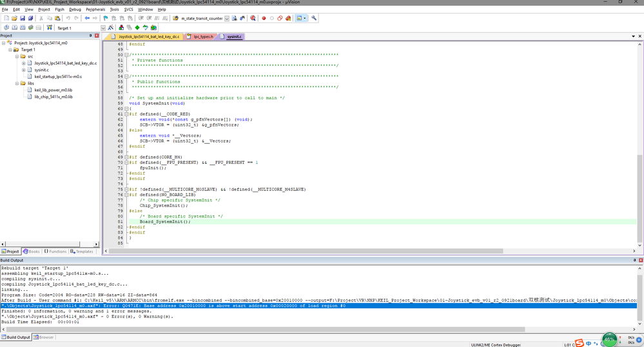Download code to flash with the LOAD icon
The image size is (644, 347).
(x=49, y=28)
